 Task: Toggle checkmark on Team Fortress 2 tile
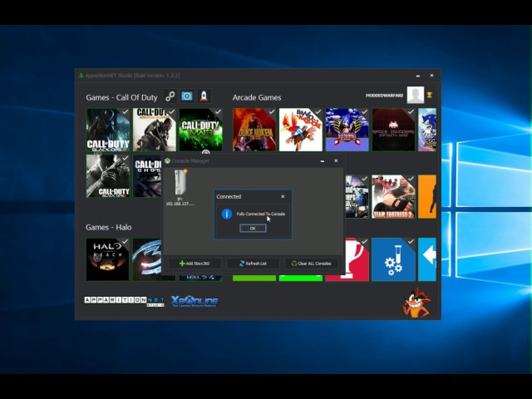point(411,179)
